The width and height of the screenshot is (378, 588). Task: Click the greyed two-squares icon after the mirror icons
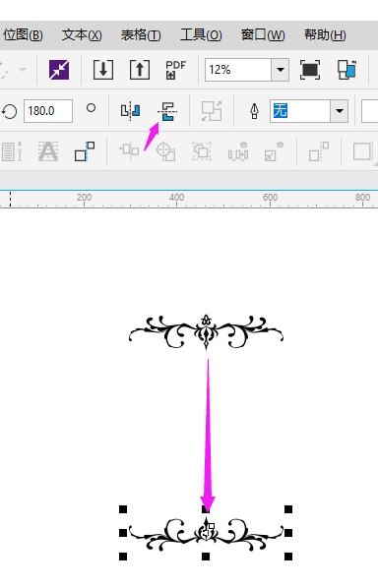pos(212,111)
